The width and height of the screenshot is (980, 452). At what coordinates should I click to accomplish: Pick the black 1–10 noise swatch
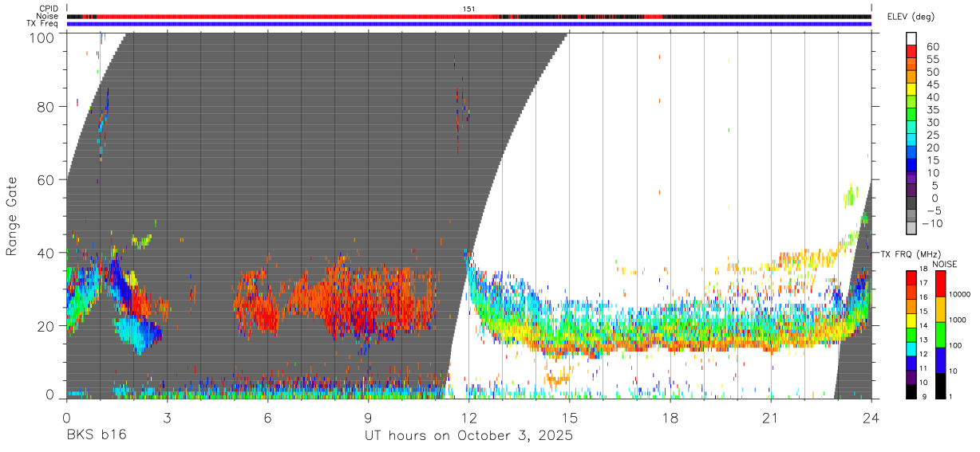click(x=939, y=385)
